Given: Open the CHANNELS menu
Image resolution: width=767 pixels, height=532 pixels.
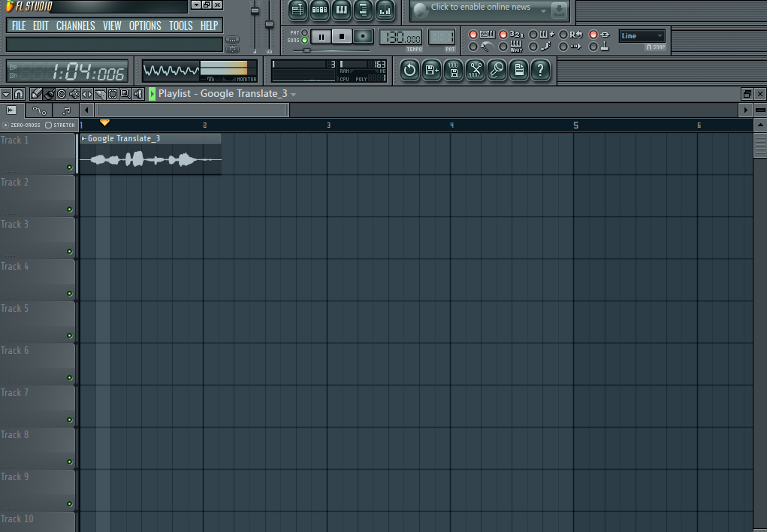Looking at the screenshot, I should point(76,26).
